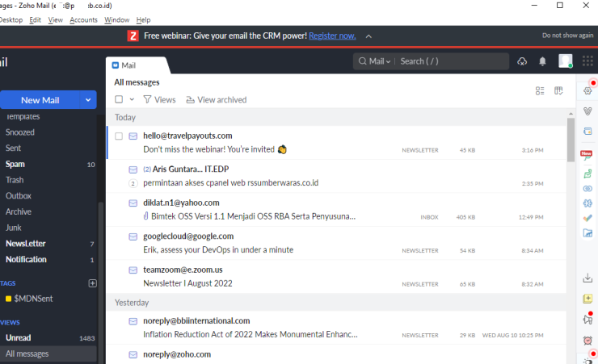Click envelope icon on bbiinternational email
The width and height of the screenshot is (598, 364).
133,321
